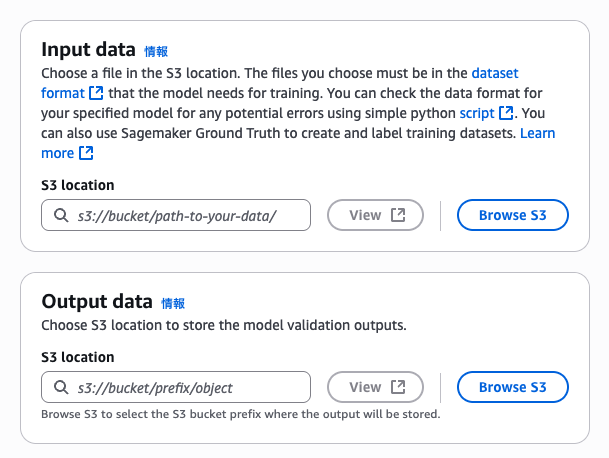Screen dimensions: 609x458
Task: Follow the "Learn more" link
Action: [x=537, y=133]
